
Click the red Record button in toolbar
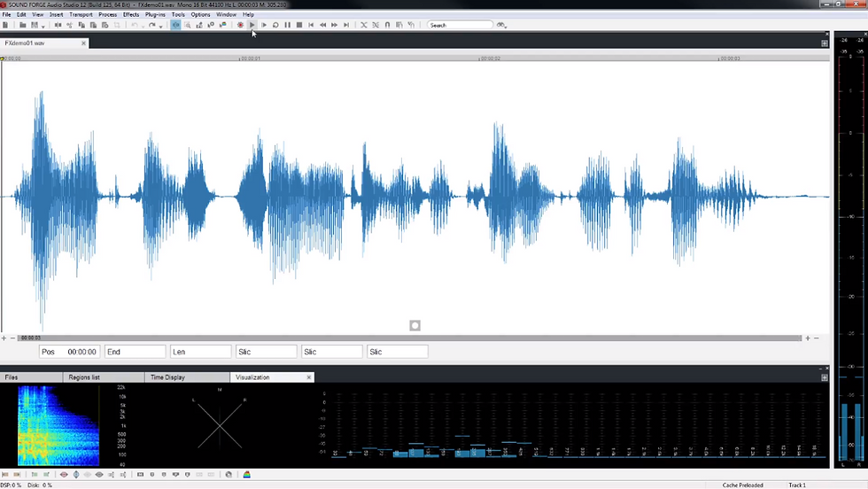click(x=240, y=25)
